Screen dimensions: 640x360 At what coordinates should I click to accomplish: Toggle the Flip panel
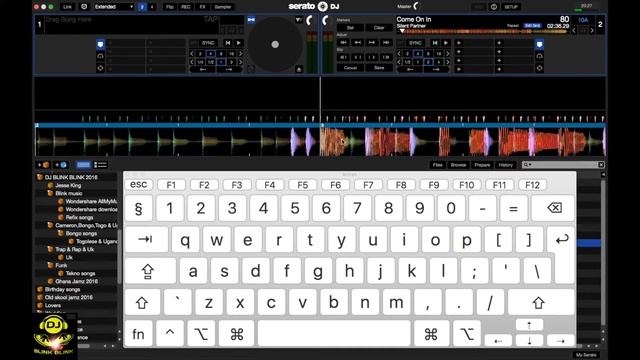pos(169,7)
